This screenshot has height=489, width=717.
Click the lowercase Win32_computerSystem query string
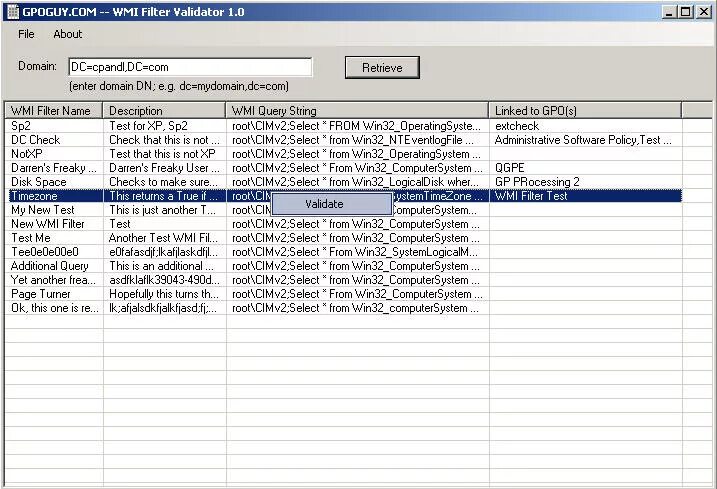(355, 308)
